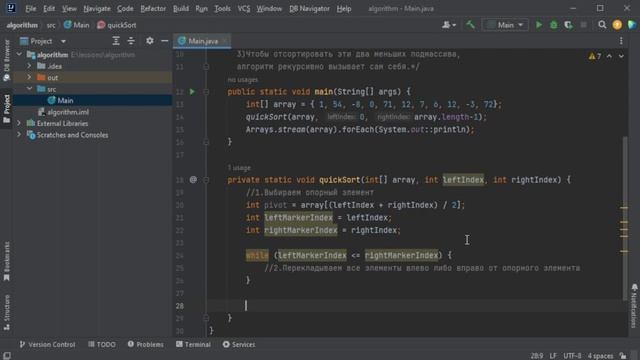
Task: Open the Window menu
Action: coord(269,9)
